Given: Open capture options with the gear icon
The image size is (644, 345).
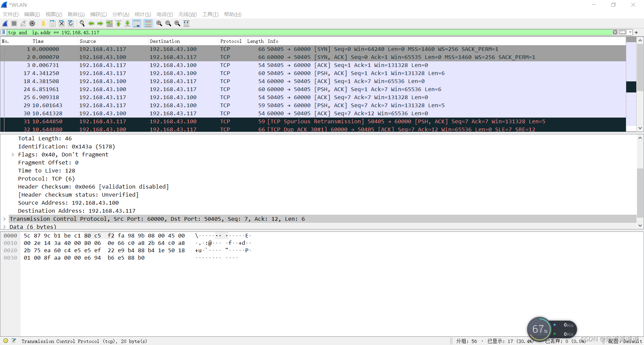Looking at the screenshot, I should pos(33,23).
